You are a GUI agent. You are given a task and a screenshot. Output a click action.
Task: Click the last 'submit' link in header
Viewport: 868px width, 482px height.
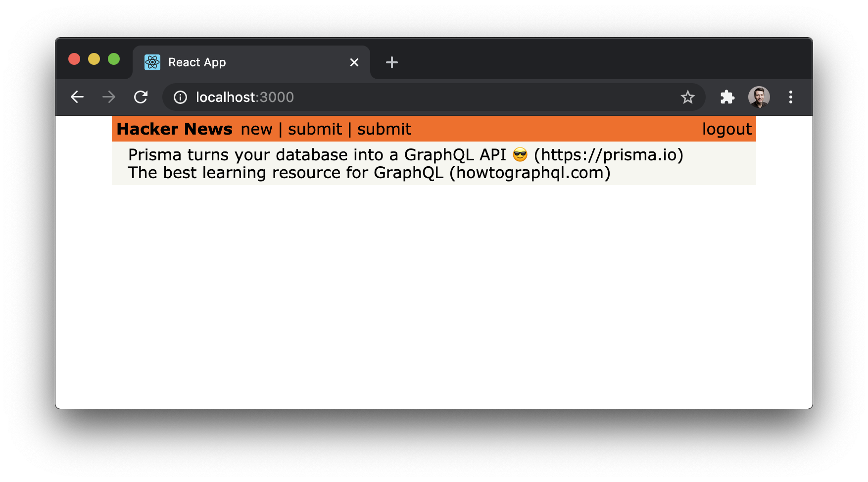pos(384,129)
